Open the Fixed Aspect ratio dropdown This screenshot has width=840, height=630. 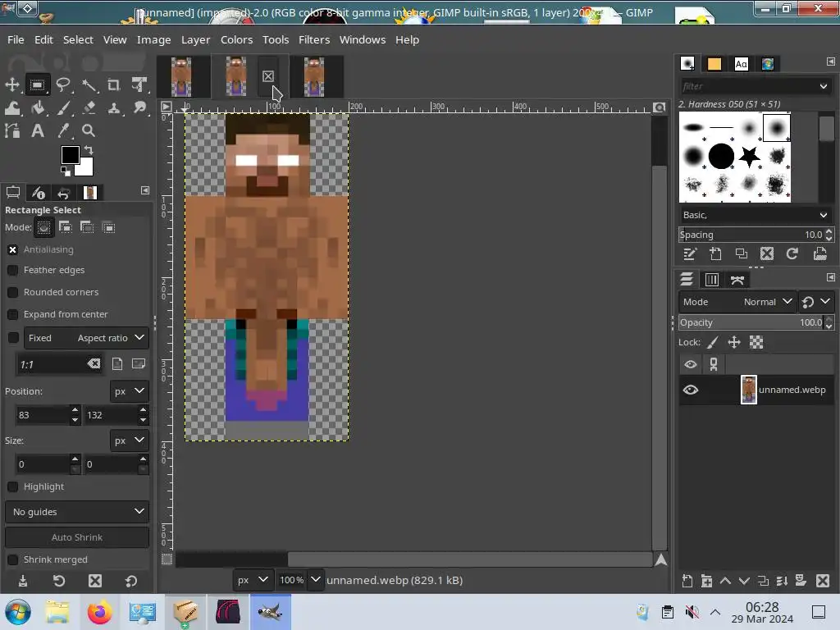click(86, 338)
